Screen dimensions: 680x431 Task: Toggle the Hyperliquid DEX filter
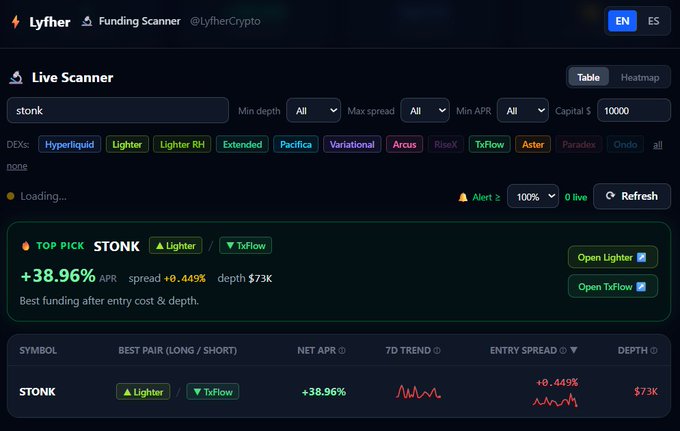[x=69, y=144]
